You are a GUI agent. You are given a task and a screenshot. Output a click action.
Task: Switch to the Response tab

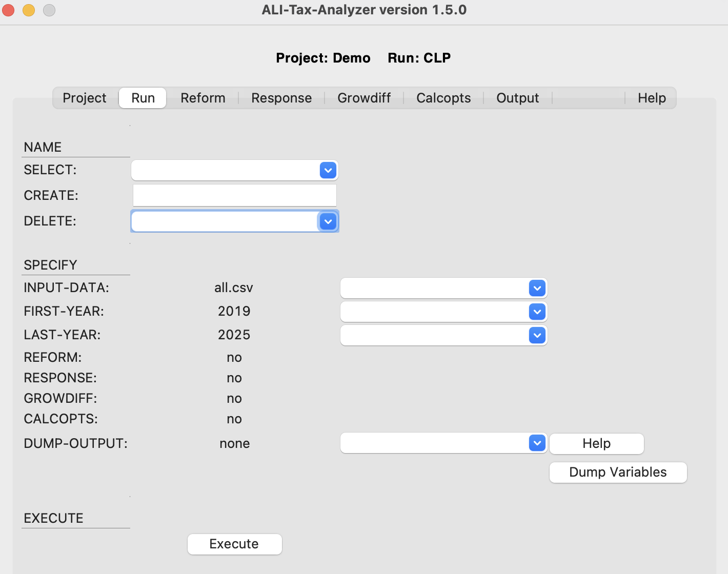click(x=281, y=97)
